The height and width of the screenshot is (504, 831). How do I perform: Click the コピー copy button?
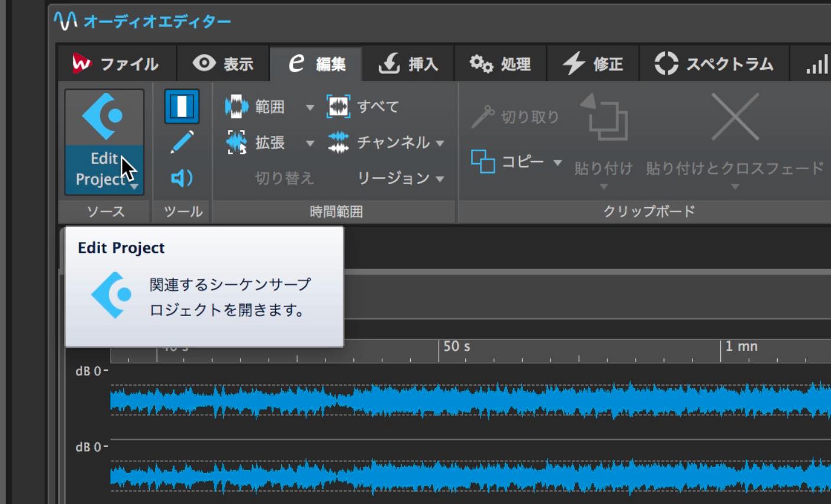tap(508, 161)
